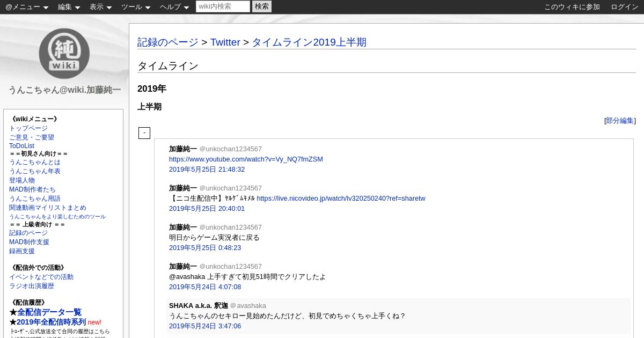The height and width of the screenshot is (338, 644).
Task: Collapse the timeline with the minus box
Action: [144, 133]
